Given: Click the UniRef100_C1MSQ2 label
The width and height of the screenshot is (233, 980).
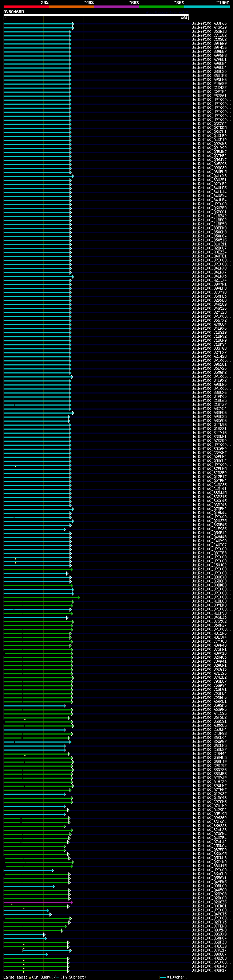Looking at the screenshot, I should [209, 39].
